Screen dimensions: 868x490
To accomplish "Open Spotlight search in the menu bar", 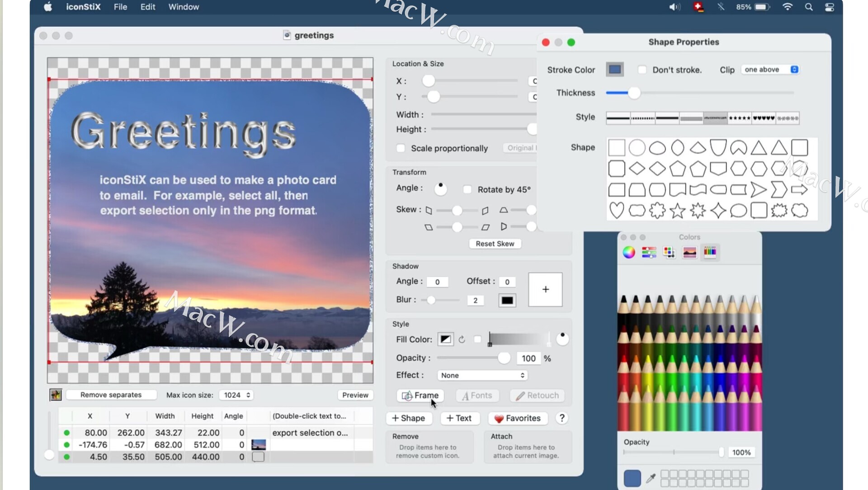I will [809, 7].
